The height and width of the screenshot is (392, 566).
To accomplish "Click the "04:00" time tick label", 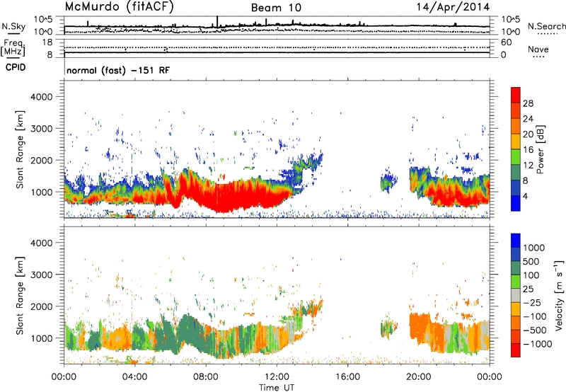I will 134,377.
